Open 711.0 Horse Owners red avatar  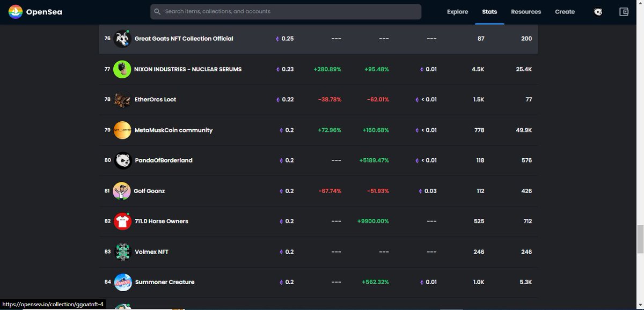(x=122, y=221)
